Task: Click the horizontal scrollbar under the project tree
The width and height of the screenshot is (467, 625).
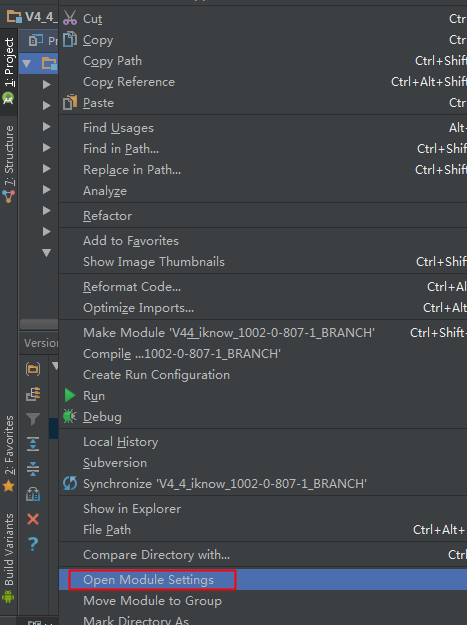Action: 39,324
